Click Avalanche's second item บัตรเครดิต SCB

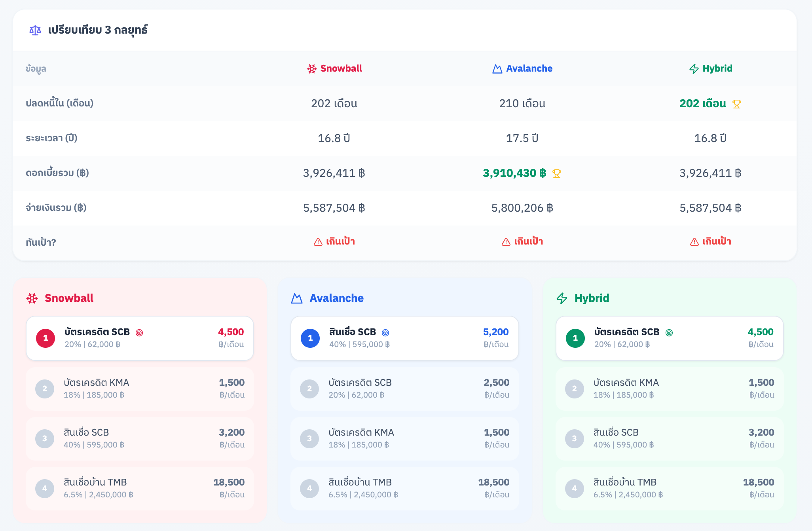tap(404, 389)
